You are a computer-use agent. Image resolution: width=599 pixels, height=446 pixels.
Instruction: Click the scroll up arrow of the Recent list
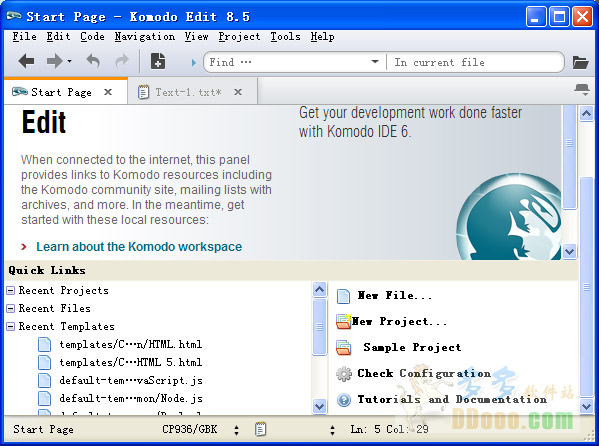pos(319,290)
